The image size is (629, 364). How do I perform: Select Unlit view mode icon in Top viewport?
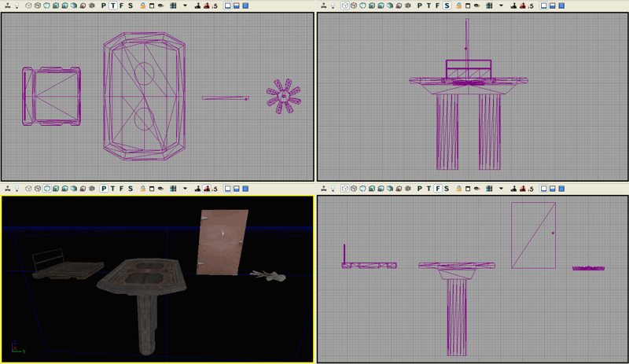click(47, 6)
